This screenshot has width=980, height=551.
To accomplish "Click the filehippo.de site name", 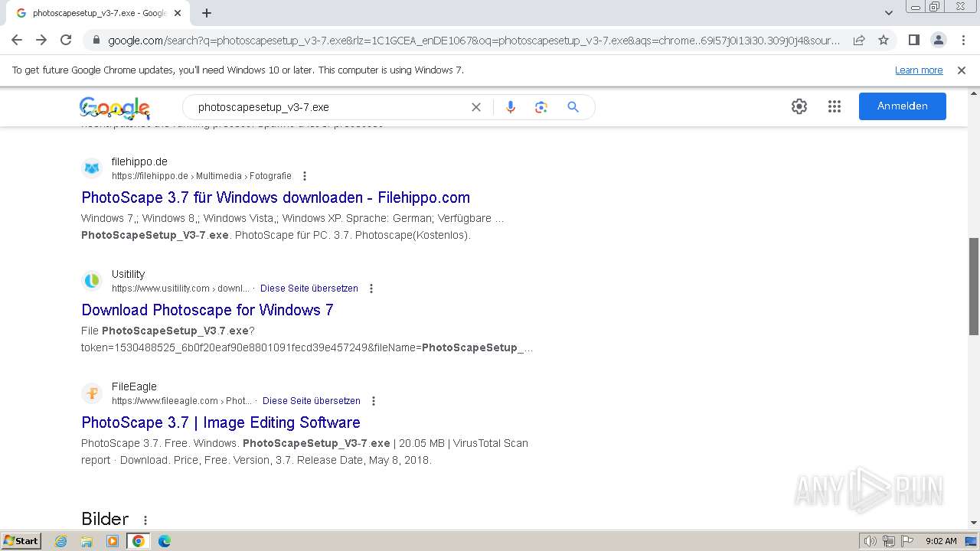I will (139, 161).
